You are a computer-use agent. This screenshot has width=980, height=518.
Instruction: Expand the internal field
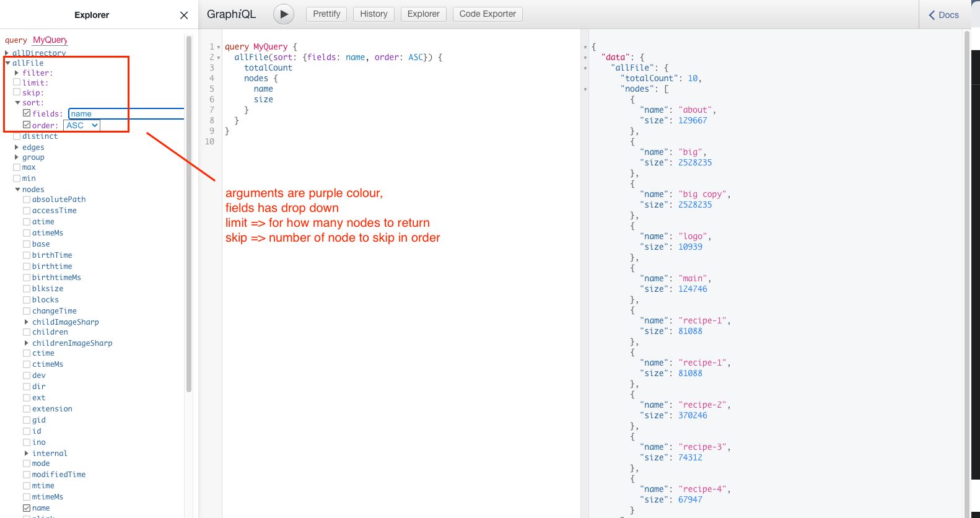[27, 454]
